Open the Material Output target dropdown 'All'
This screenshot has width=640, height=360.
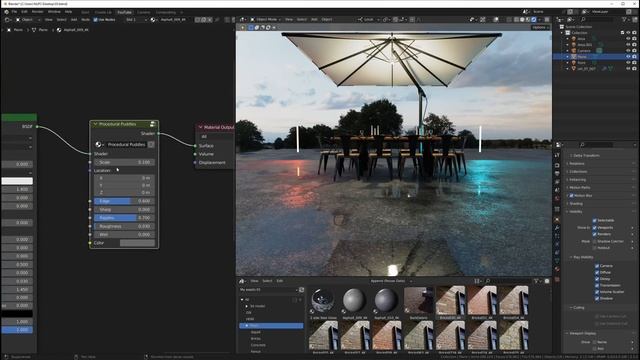point(216,136)
